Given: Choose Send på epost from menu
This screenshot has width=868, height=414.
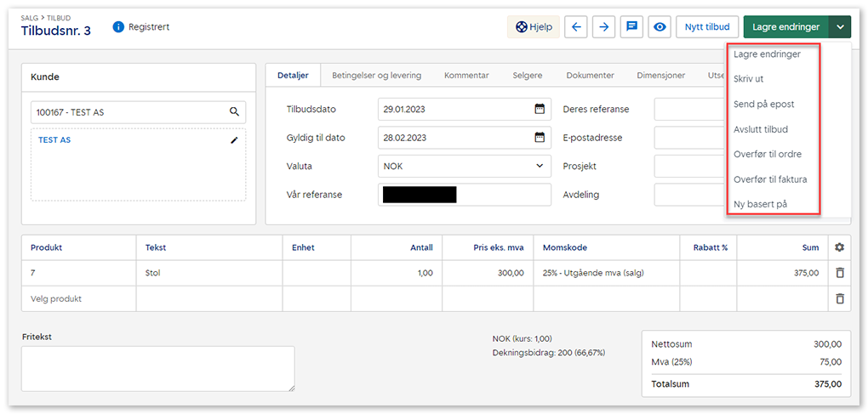Looking at the screenshot, I should click(763, 105).
